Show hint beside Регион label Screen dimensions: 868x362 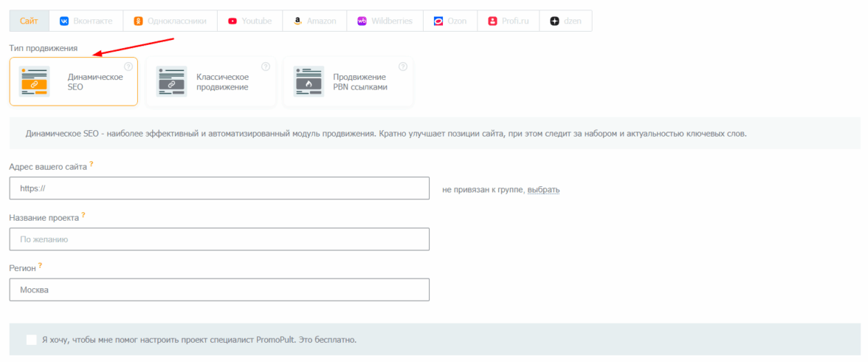coord(40,265)
